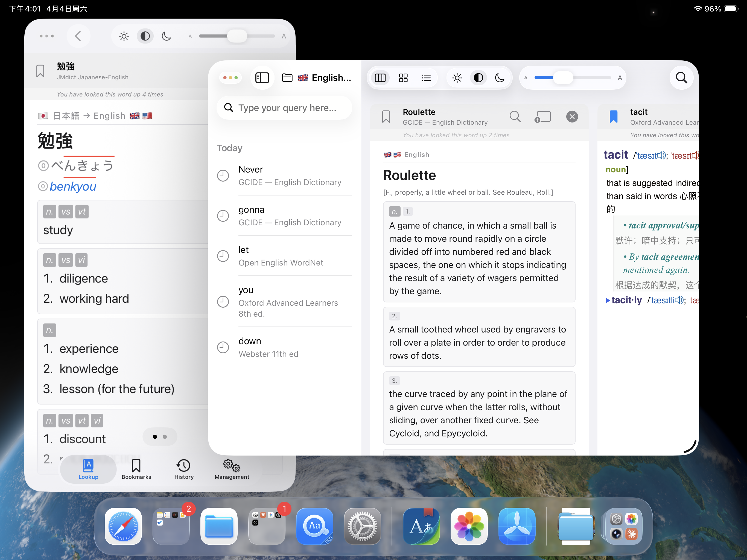Switch to the Bookmarks tab

point(136,469)
